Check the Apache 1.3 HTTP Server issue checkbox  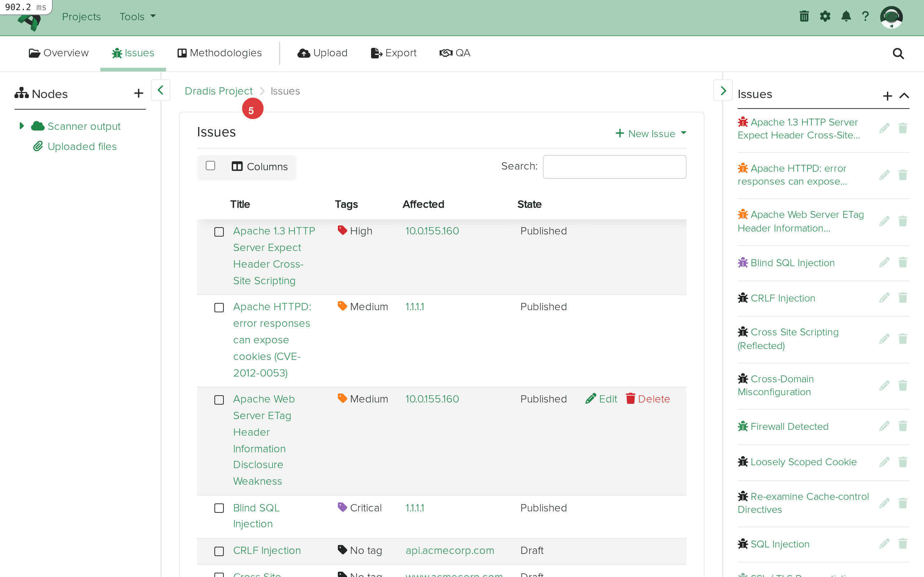pos(219,231)
